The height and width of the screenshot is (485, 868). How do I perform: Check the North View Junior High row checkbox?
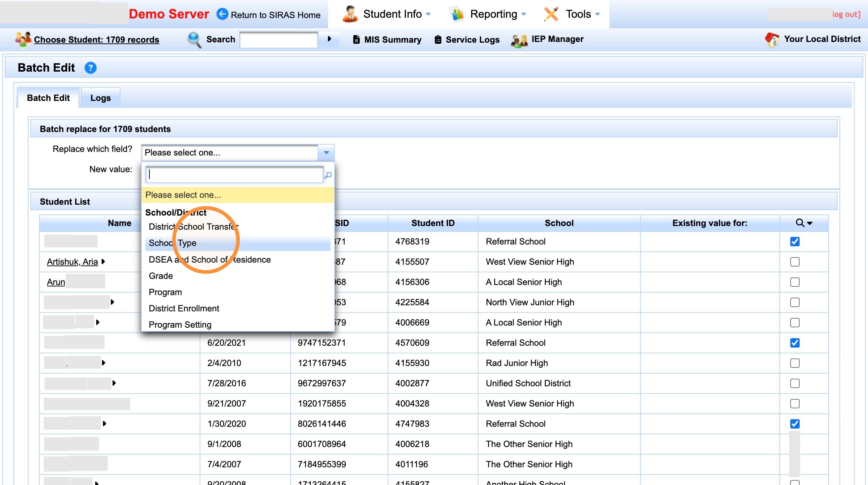point(795,302)
